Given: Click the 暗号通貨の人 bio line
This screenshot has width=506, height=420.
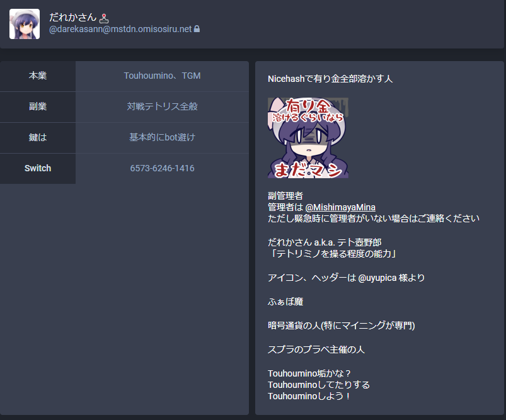Looking at the screenshot, I should (341, 326).
